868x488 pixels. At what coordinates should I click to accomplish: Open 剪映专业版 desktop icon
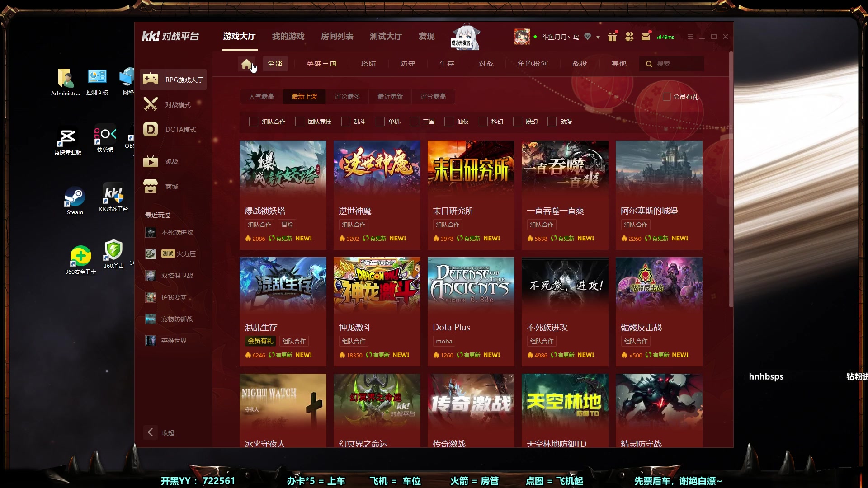click(68, 141)
